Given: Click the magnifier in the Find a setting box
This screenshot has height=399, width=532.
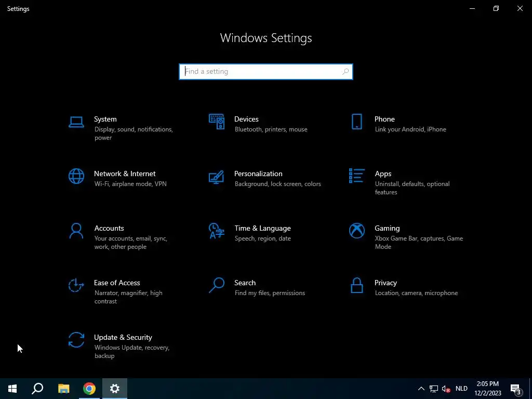Looking at the screenshot, I should click(x=345, y=72).
